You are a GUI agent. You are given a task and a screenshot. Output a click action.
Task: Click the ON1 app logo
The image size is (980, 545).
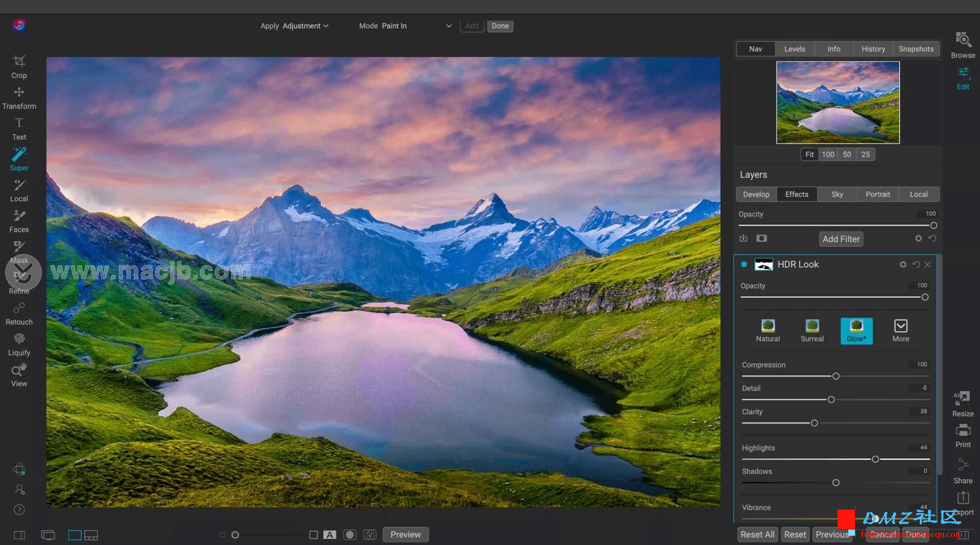coord(19,25)
